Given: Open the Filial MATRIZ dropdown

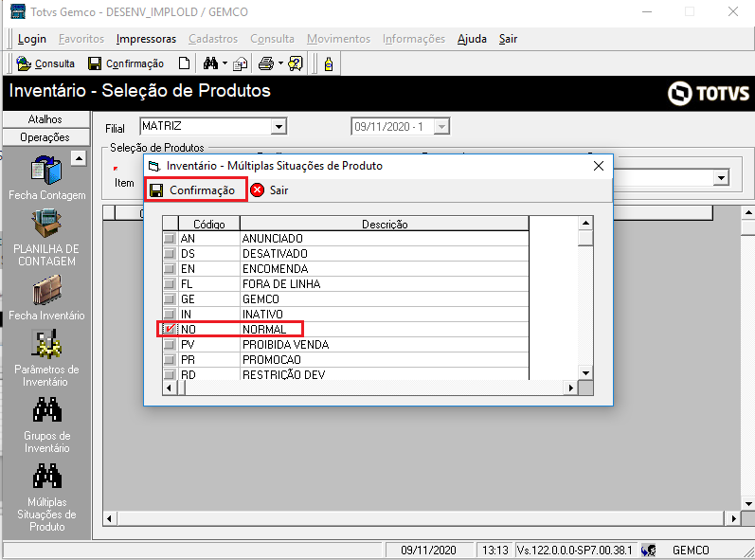Looking at the screenshot, I should pyautogui.click(x=279, y=127).
